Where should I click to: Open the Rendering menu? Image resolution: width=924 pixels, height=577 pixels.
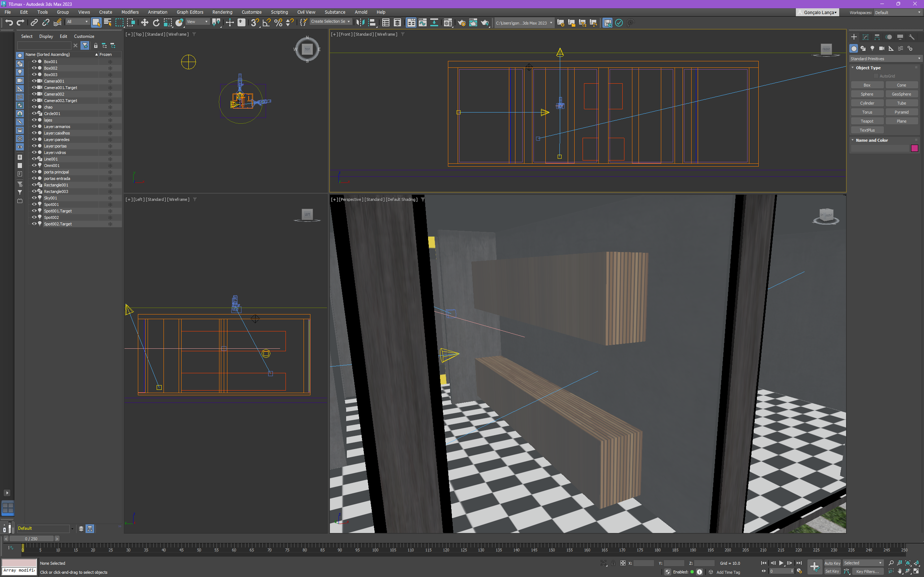pyautogui.click(x=222, y=12)
